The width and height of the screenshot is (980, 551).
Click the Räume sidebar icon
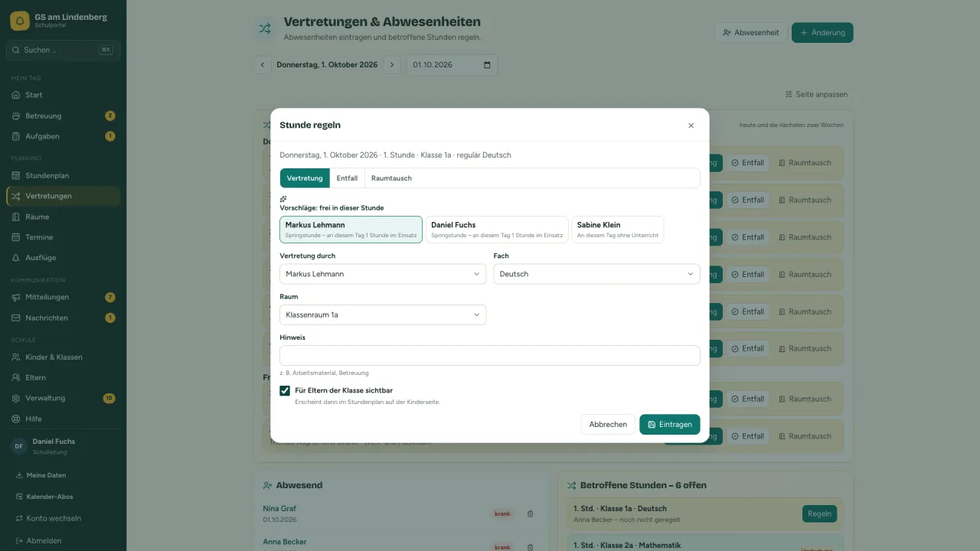point(16,217)
